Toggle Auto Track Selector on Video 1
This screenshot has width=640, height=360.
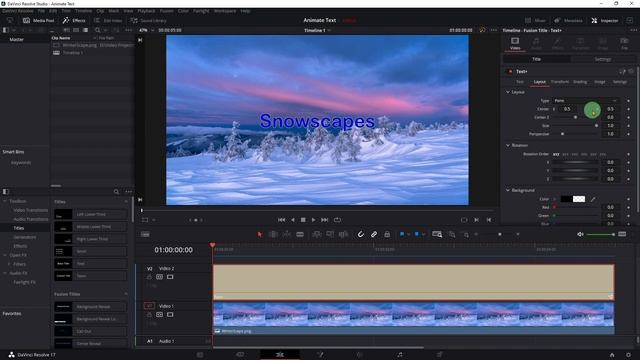pyautogui.click(x=160, y=315)
